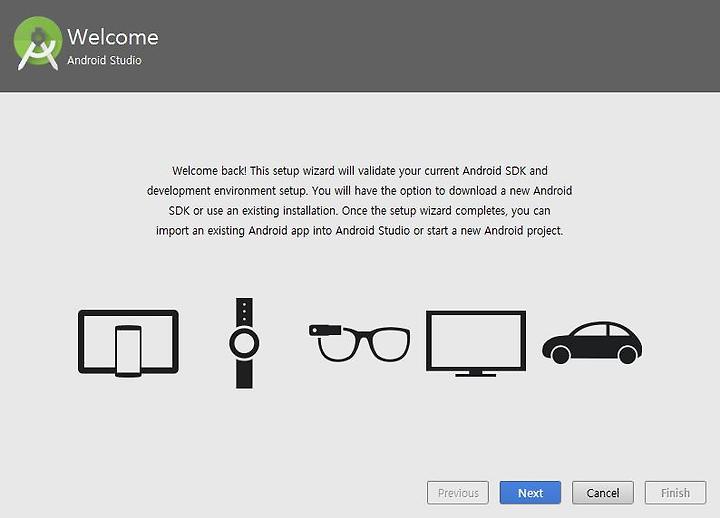Cancel the setup wizard
Image resolution: width=720 pixels, height=518 pixels.
pos(603,493)
